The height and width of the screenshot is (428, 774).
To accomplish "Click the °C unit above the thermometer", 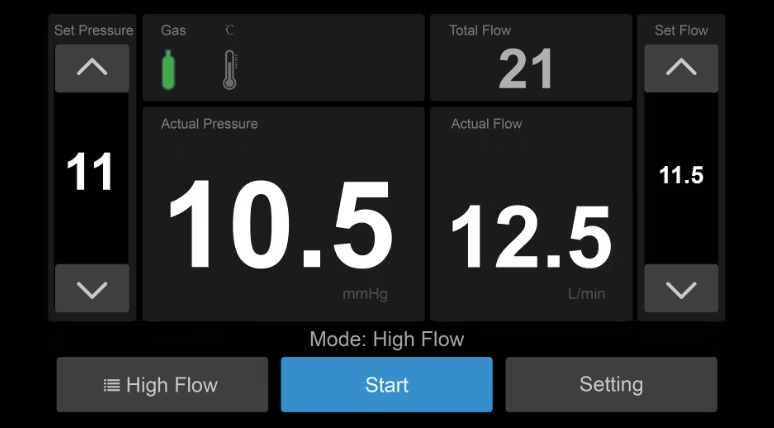I will pos(230,31).
